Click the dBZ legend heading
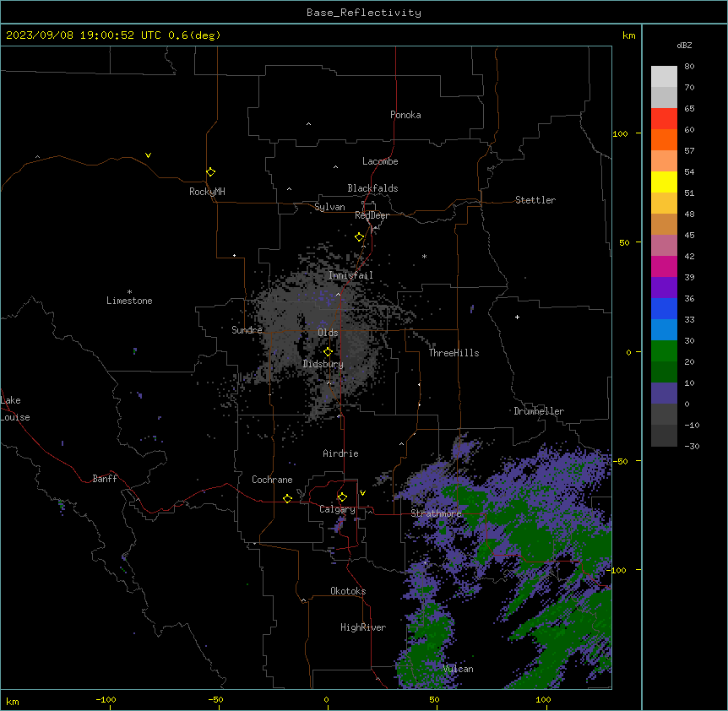Screen dimensions: 728x711 point(684,46)
